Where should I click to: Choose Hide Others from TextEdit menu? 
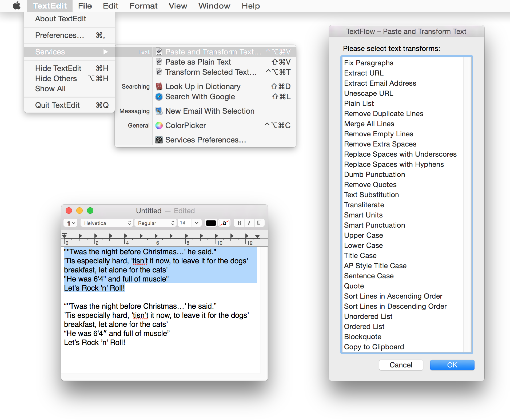(x=69, y=78)
